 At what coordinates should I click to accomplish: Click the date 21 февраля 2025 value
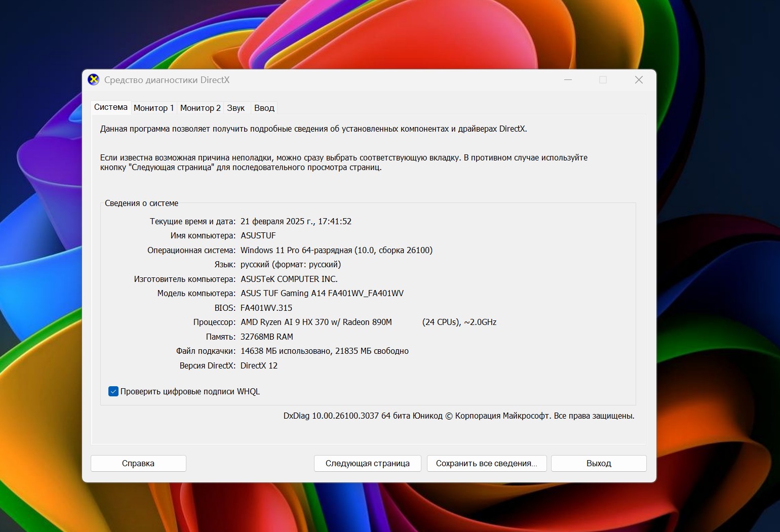(x=296, y=221)
